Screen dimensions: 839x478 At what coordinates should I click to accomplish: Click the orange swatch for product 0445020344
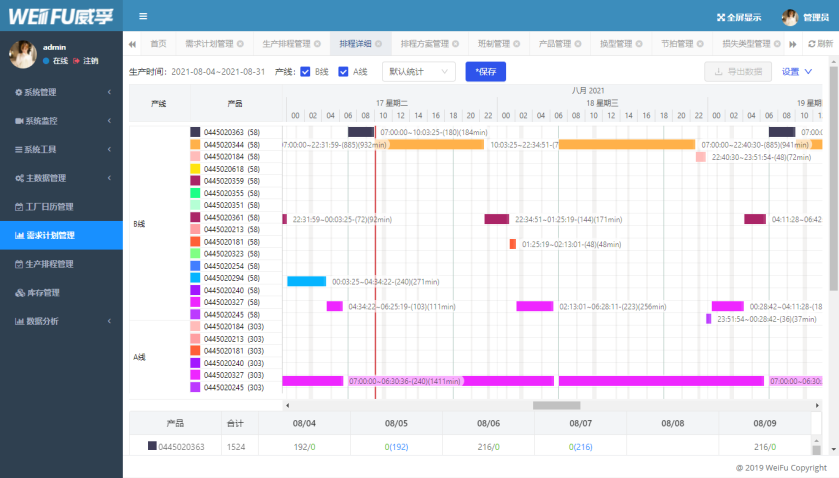195,144
